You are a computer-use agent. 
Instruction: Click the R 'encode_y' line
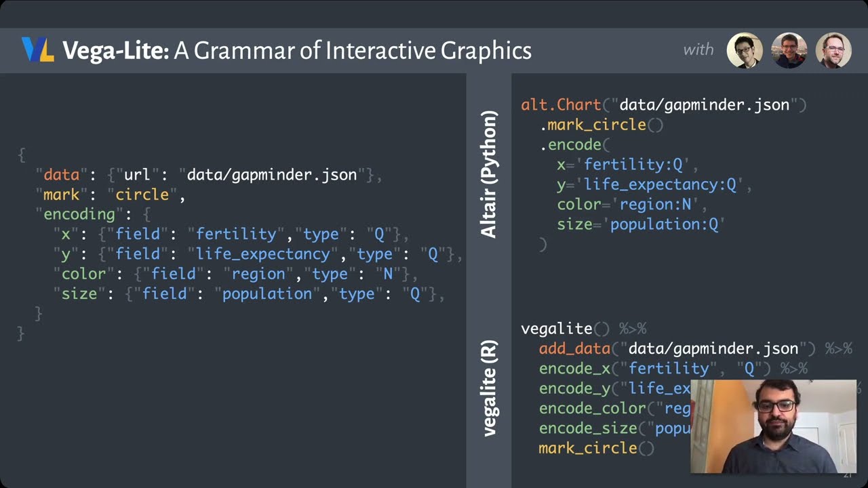coord(615,388)
